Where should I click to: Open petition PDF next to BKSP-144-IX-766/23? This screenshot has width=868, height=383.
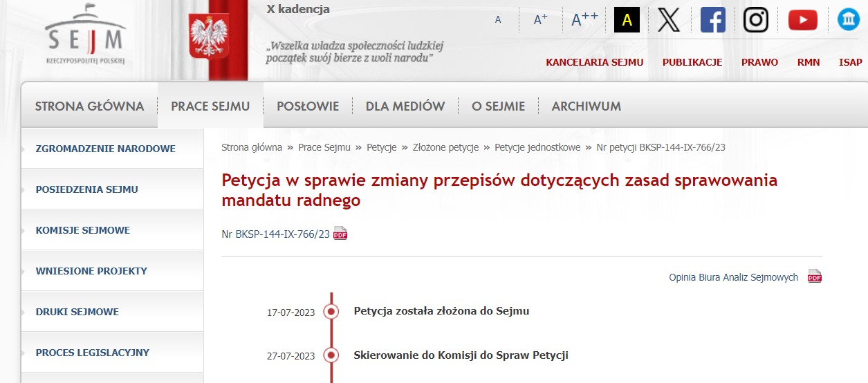(x=340, y=234)
